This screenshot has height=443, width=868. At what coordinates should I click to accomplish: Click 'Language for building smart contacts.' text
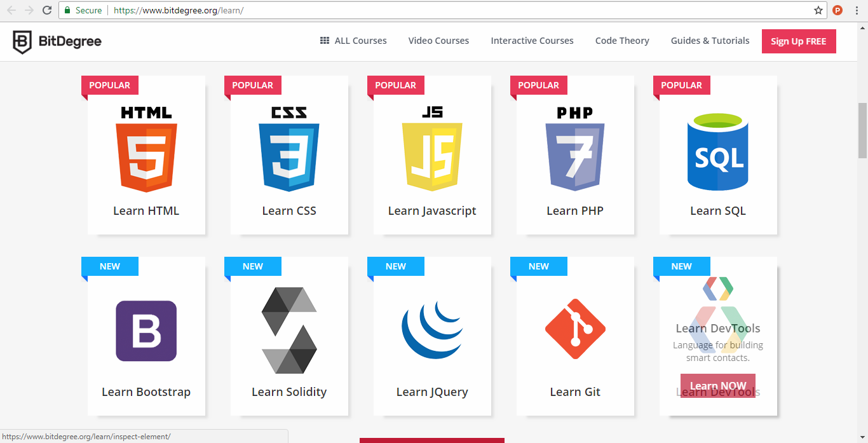718,351
